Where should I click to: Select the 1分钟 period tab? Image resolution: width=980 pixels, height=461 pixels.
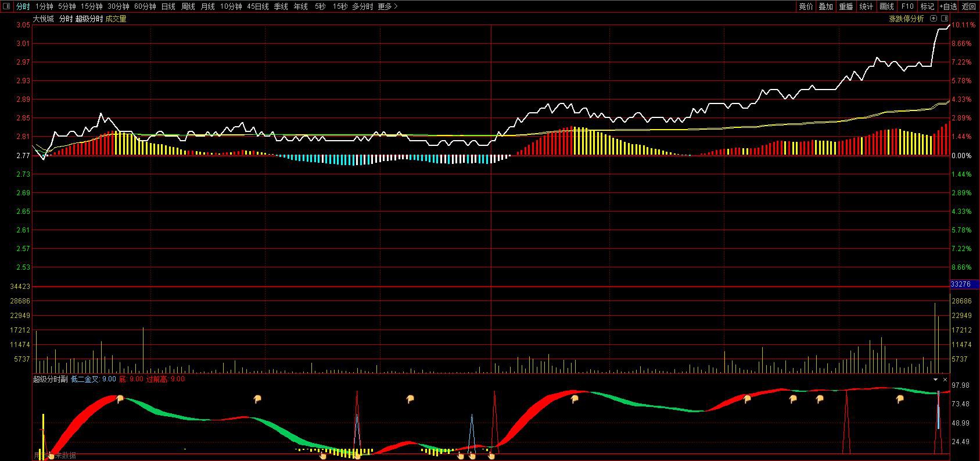pyautogui.click(x=44, y=6)
